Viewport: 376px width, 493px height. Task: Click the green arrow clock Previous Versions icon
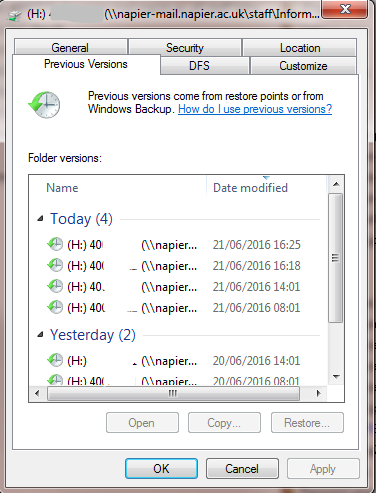[44, 105]
